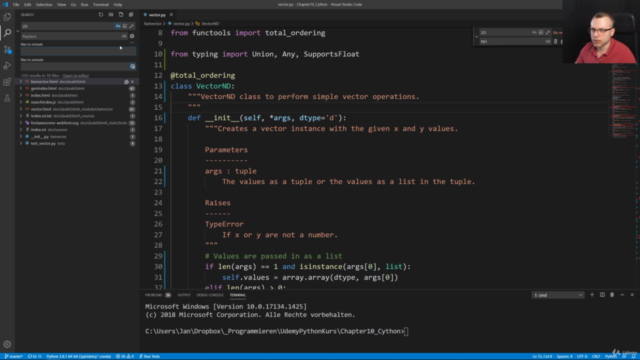640x360 pixels.
Task: Toggle Preserve Case in editor replace field
Action: 548,41
